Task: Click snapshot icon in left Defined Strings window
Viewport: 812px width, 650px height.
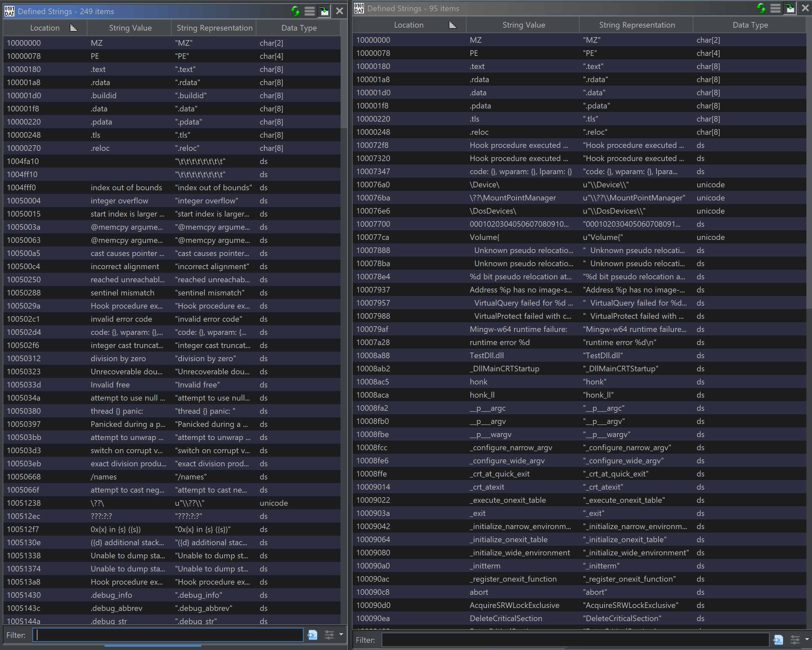Action: coord(324,11)
